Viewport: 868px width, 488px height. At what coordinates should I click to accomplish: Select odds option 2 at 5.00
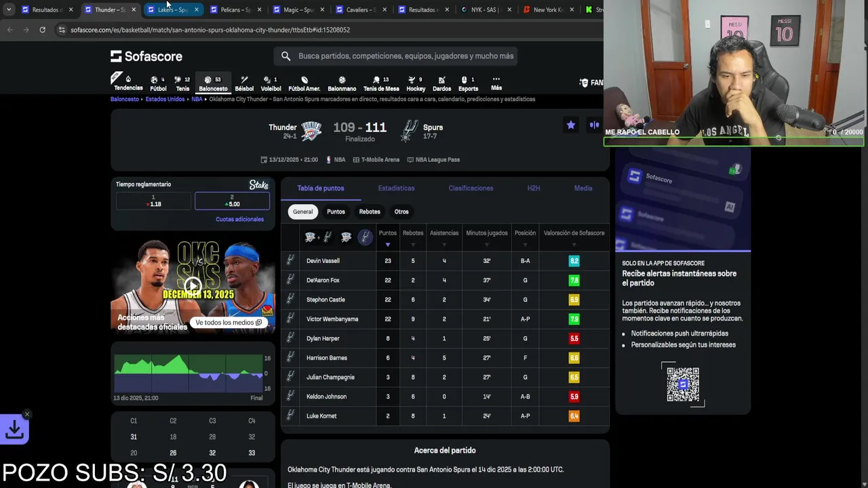pyautogui.click(x=232, y=201)
